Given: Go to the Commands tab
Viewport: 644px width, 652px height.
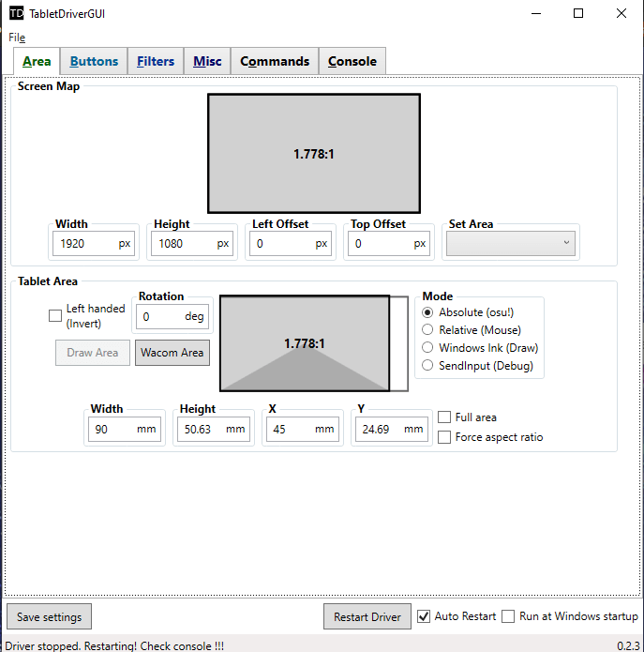Looking at the screenshot, I should point(275,62).
